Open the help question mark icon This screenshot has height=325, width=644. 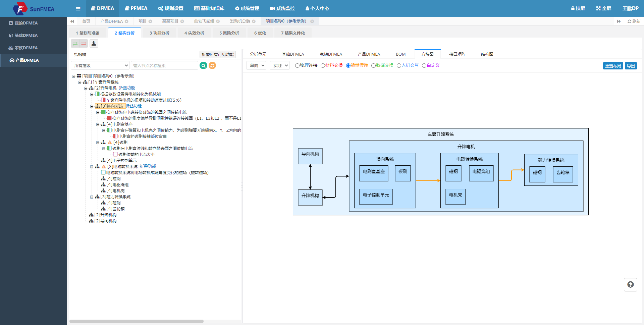631,284
